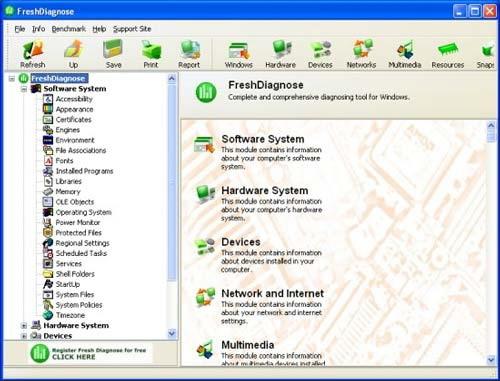500x381 pixels.
Task: Click the Software System module icon in content pane
Action: 204,145
